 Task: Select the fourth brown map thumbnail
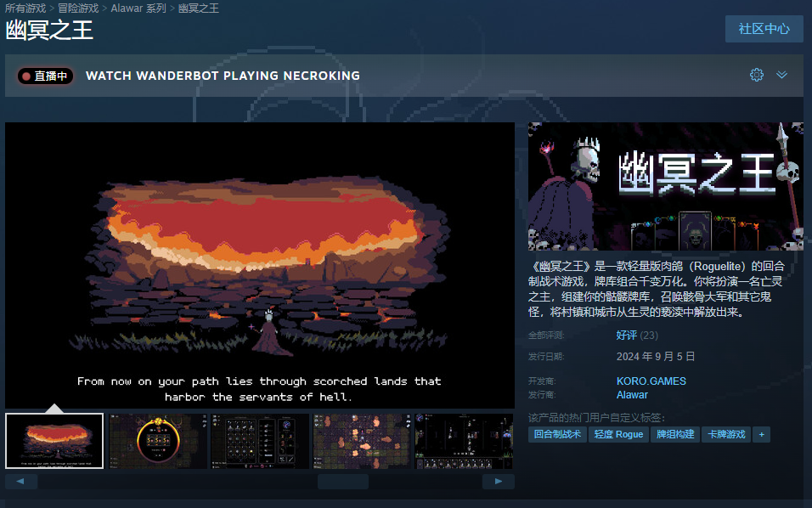pyautogui.click(x=361, y=441)
